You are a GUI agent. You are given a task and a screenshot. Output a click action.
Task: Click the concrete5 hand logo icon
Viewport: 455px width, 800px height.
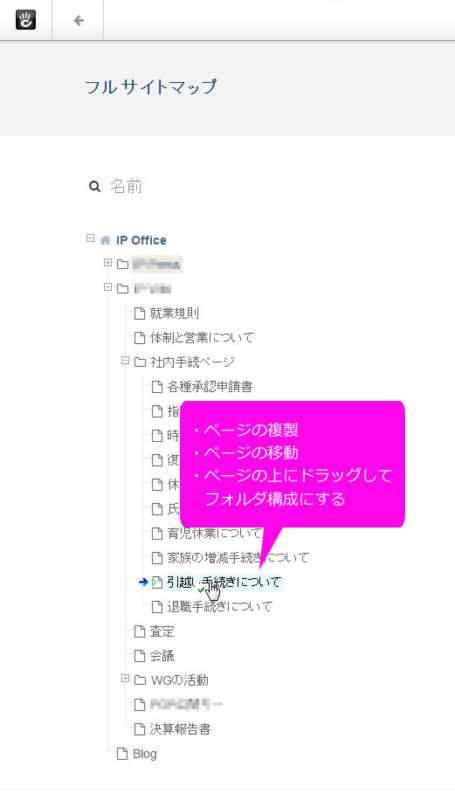pos(26,20)
